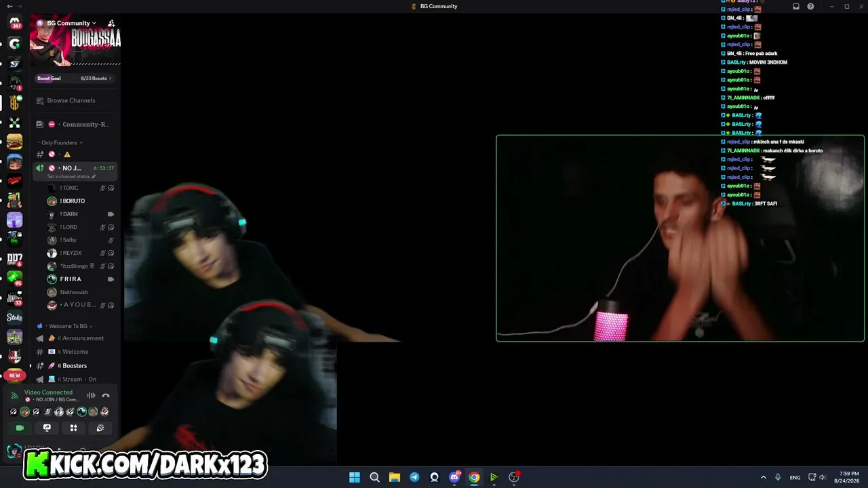Select user *itzzBinngo in voice list
The image size is (868, 488).
coord(80,266)
